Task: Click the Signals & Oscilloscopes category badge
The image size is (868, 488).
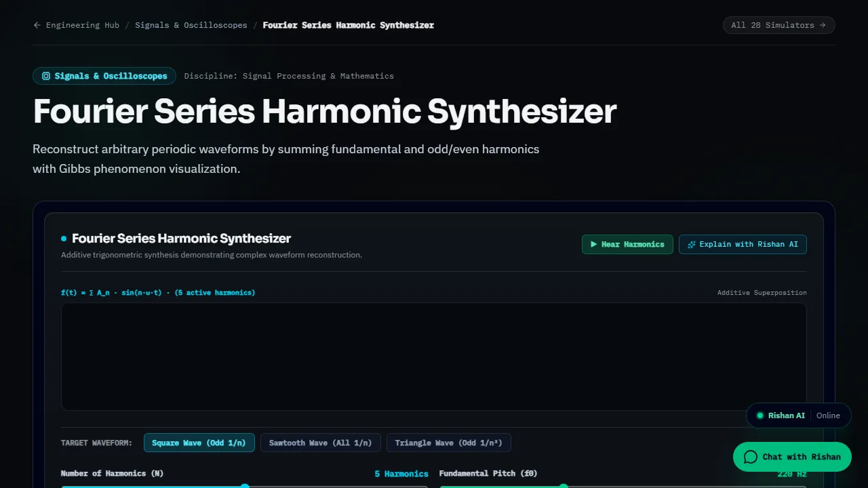Action: (x=104, y=76)
